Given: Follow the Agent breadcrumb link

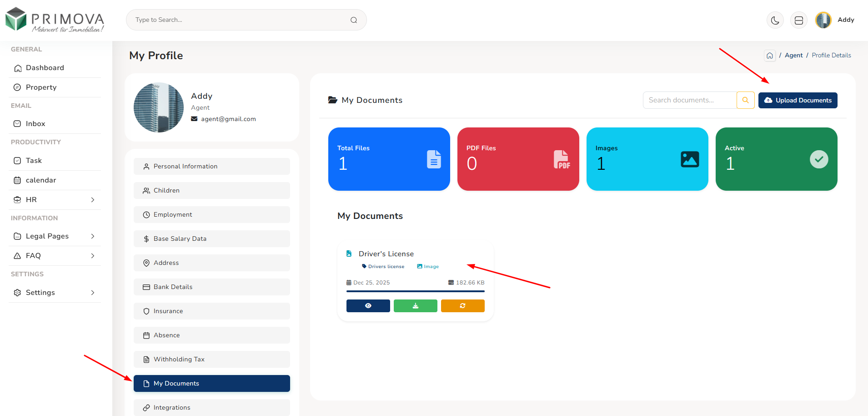Looking at the screenshot, I should pyautogui.click(x=793, y=56).
